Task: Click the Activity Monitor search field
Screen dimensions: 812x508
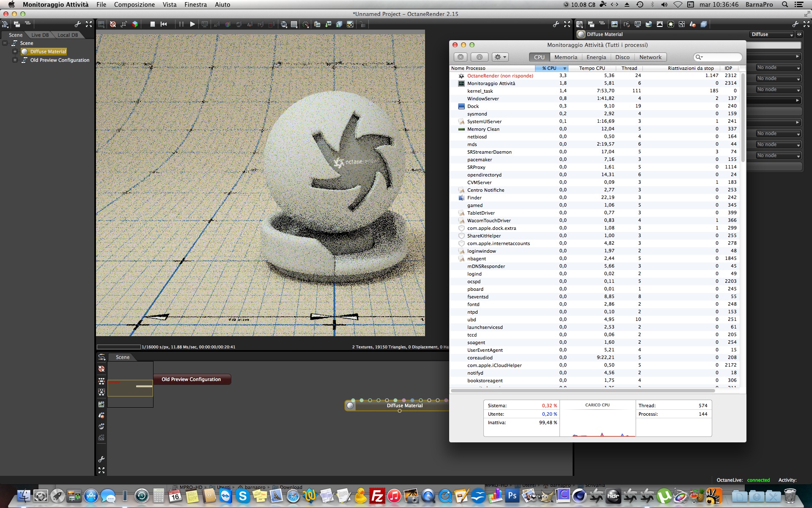Action: [720, 57]
